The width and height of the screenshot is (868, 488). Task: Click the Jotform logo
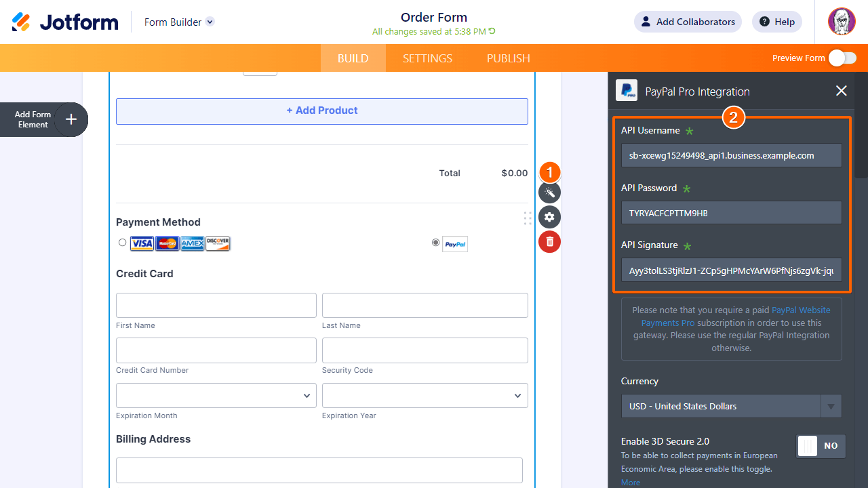pos(65,22)
